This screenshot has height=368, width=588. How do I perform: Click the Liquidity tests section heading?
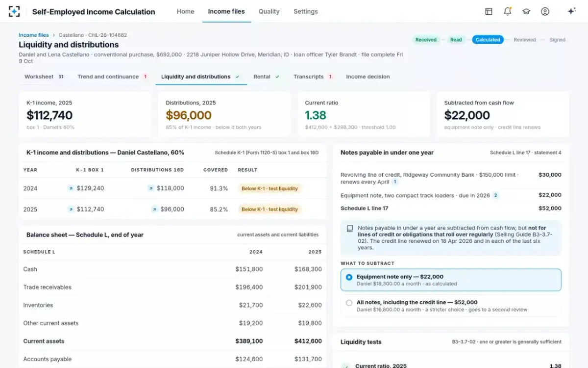pyautogui.click(x=361, y=342)
